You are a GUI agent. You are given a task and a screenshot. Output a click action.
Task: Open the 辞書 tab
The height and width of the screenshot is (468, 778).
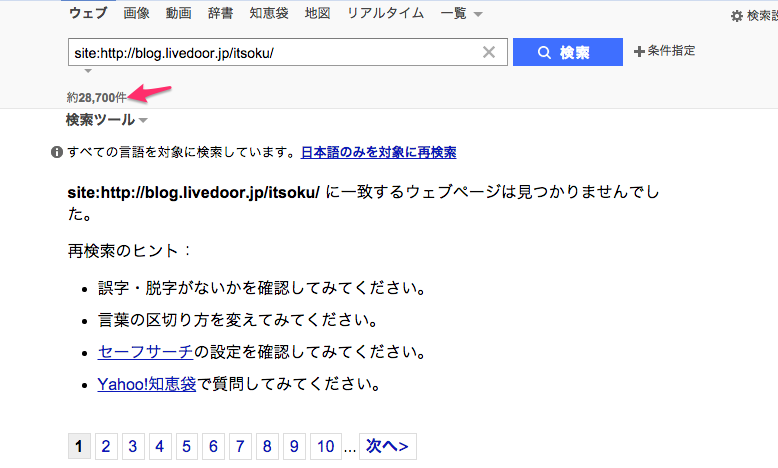pyautogui.click(x=221, y=13)
